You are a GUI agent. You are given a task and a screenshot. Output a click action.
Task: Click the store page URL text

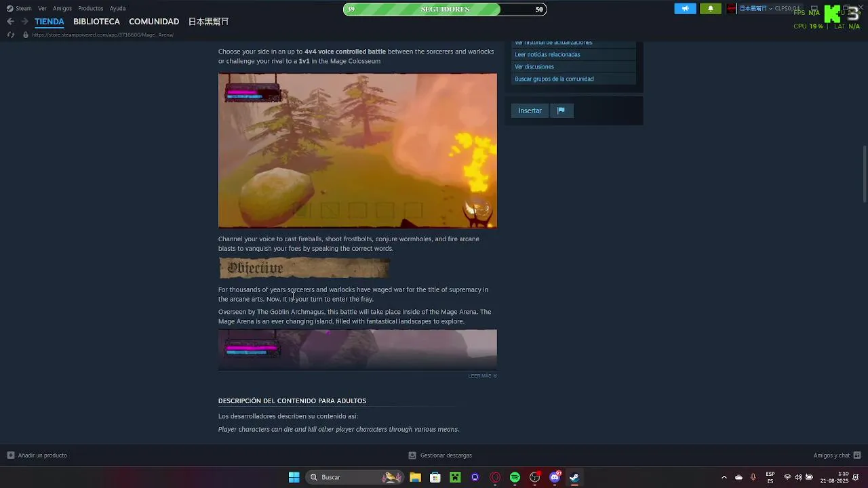pyautogui.click(x=102, y=35)
